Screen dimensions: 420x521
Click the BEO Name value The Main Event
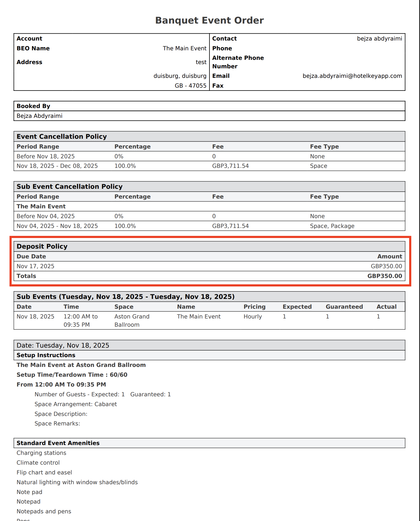click(184, 48)
